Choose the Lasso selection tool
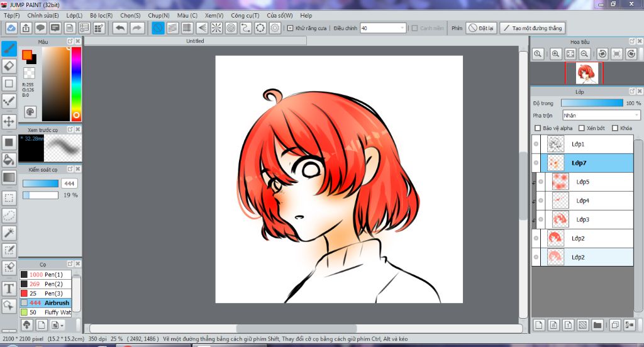The width and height of the screenshot is (644, 347). click(x=9, y=215)
